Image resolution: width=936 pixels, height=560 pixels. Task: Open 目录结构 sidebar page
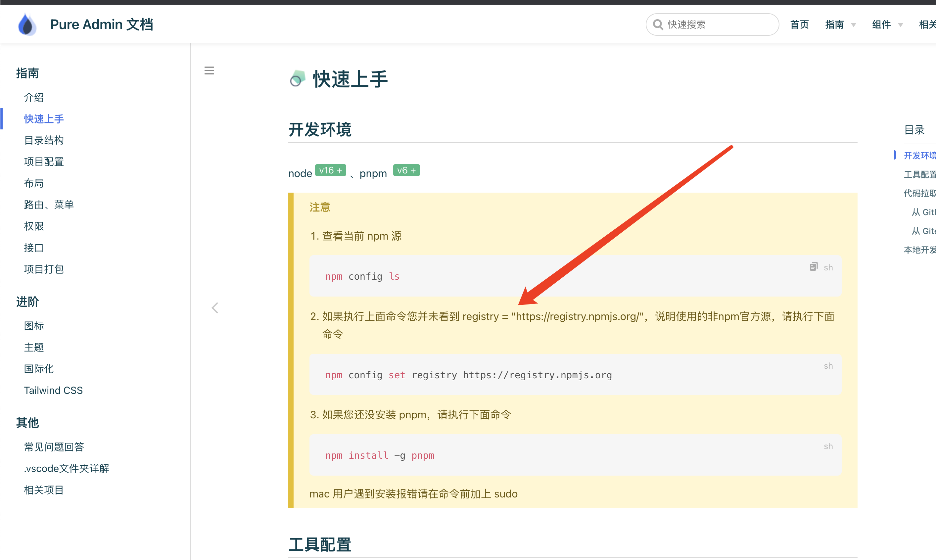pyautogui.click(x=44, y=140)
